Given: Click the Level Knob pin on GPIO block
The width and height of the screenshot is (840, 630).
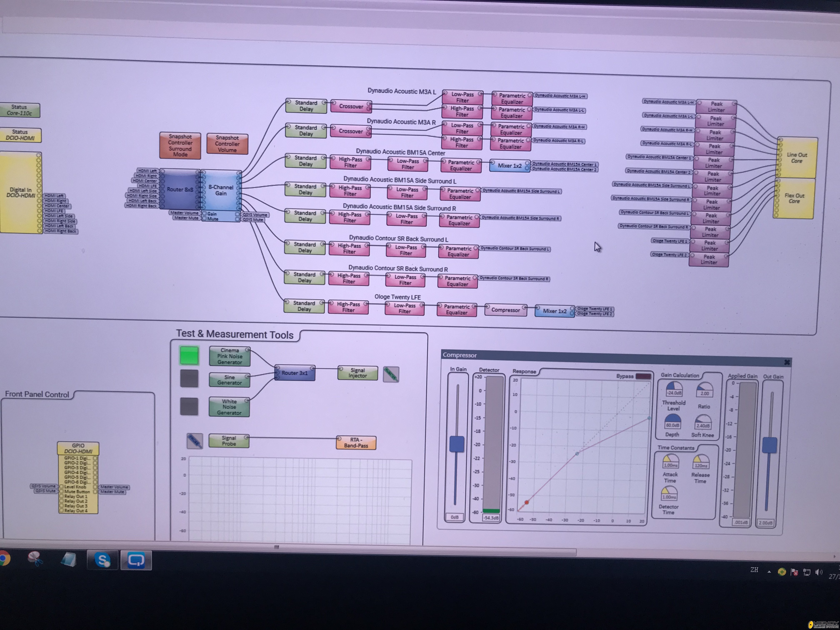Looking at the screenshot, I should click(x=61, y=486).
